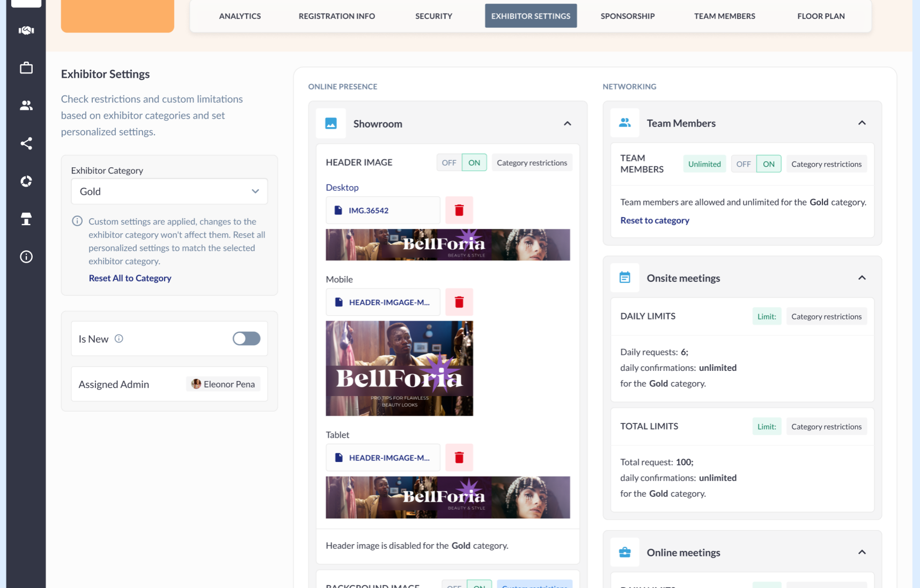Image resolution: width=920 pixels, height=588 pixels.
Task: Click Reset All to Category link
Action: pos(130,278)
